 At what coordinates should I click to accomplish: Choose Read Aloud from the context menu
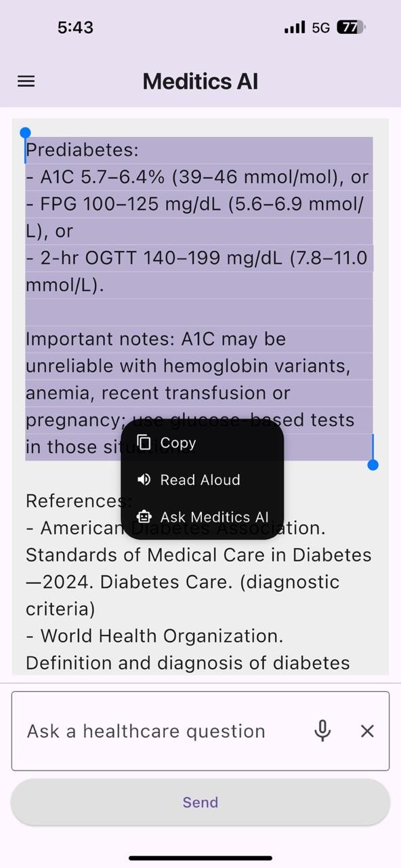pos(200,479)
